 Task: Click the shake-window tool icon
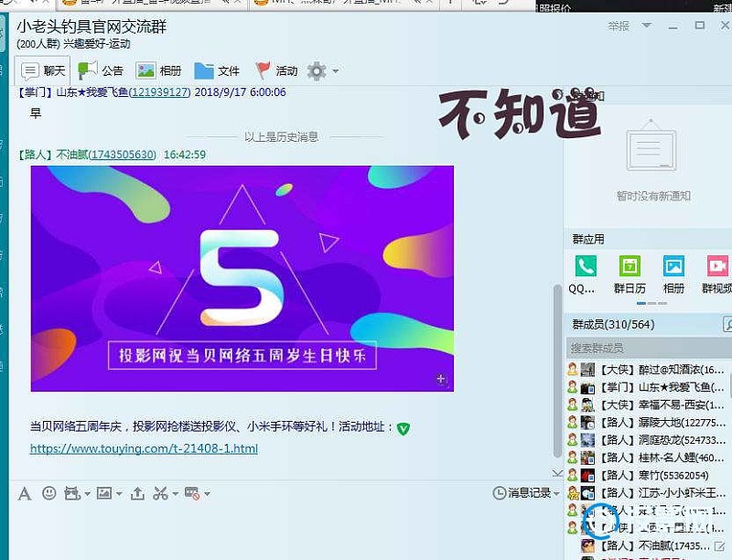click(72, 493)
